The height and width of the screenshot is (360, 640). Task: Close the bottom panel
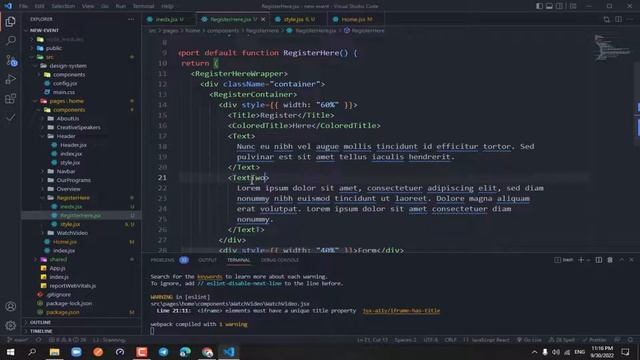631,260
